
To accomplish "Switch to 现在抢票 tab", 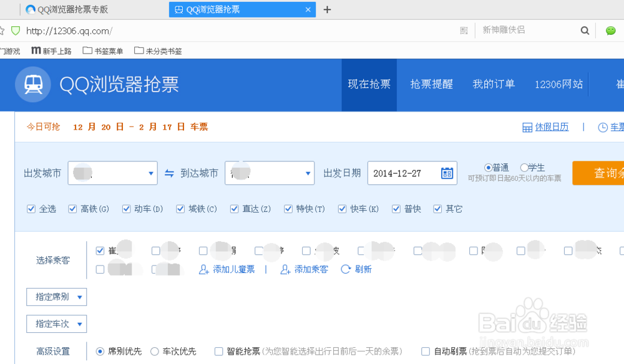I will (x=369, y=84).
